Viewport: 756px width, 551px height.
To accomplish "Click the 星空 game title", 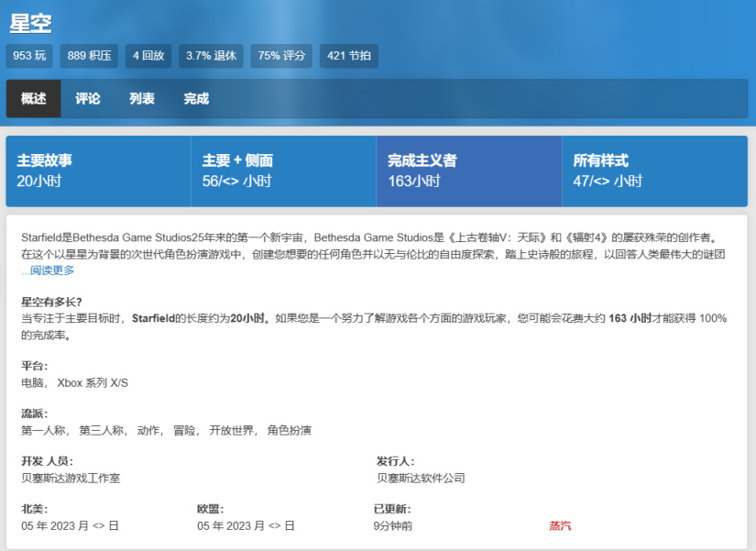I will tap(30, 24).
